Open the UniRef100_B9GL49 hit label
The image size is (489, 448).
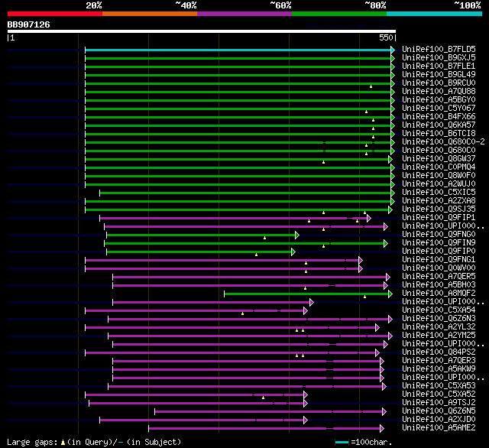pos(439,75)
